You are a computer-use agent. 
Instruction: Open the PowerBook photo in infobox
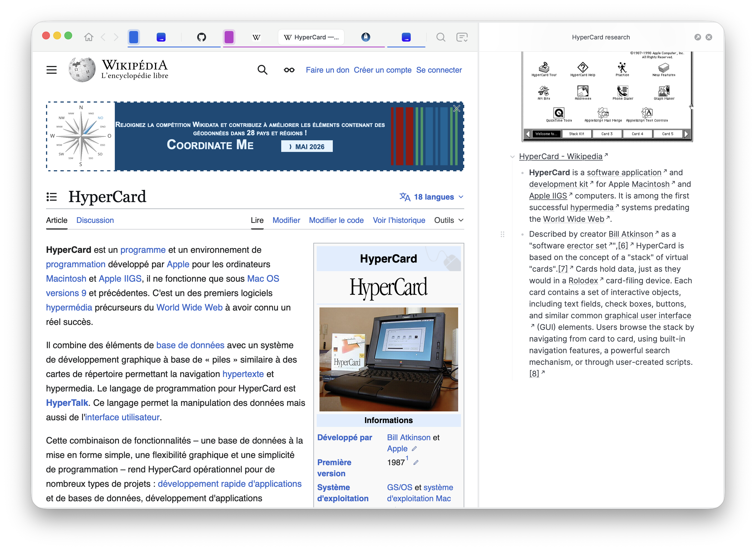[389, 359]
